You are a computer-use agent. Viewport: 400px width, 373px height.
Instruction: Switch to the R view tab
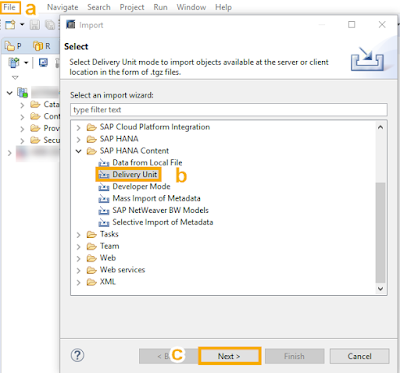click(42, 46)
